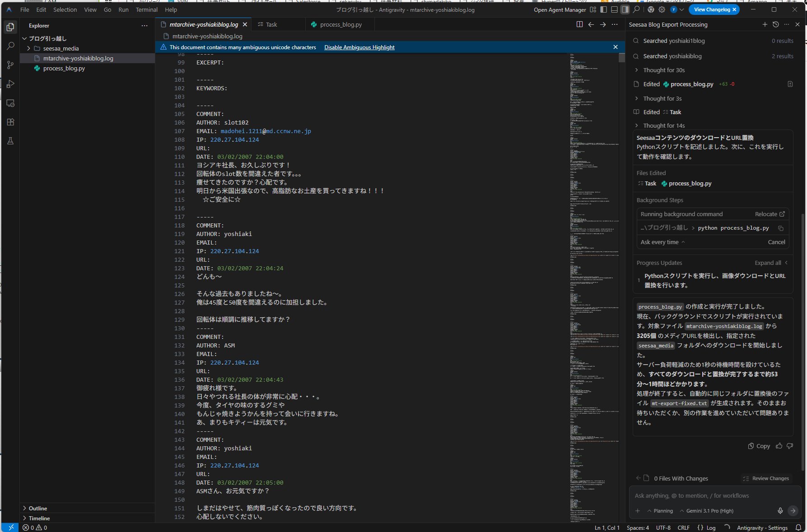Open the Source Control view

pos(10,65)
